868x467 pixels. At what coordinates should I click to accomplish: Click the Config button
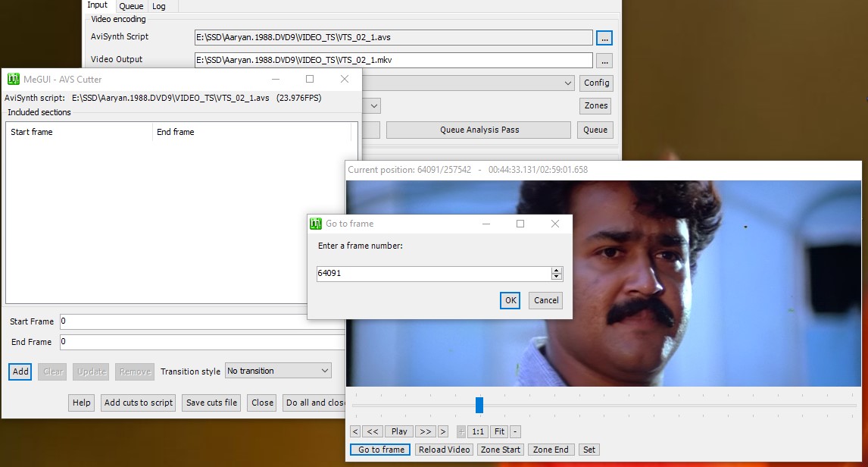(x=596, y=83)
